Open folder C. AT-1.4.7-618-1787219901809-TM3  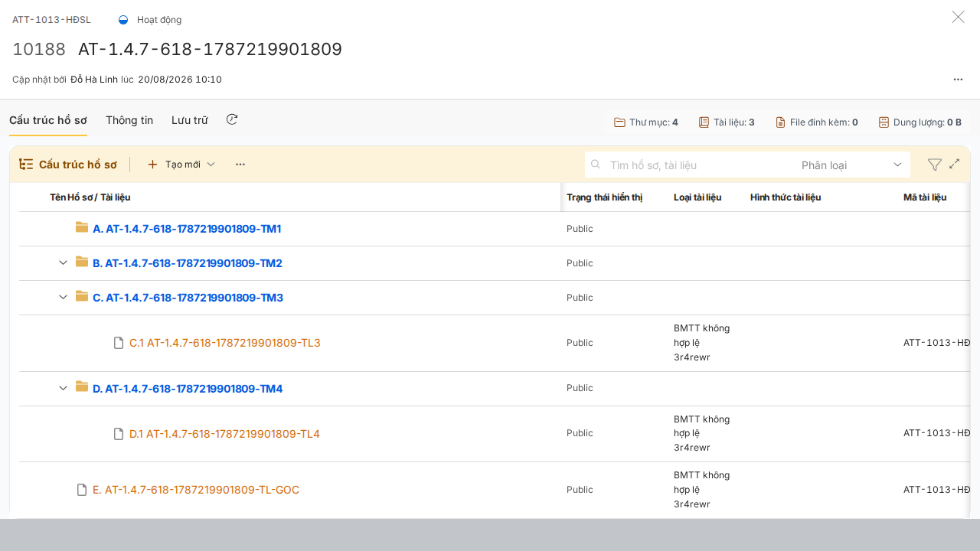tap(188, 298)
